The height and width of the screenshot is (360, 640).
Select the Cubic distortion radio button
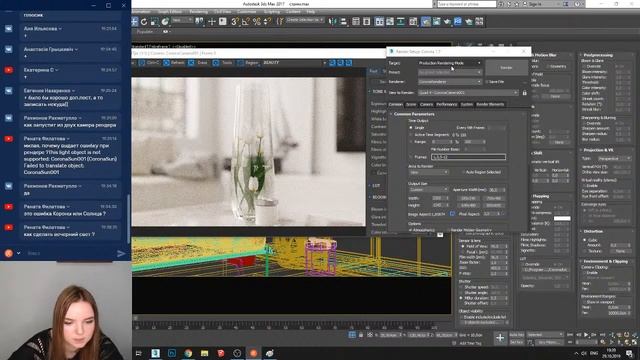point(584,240)
